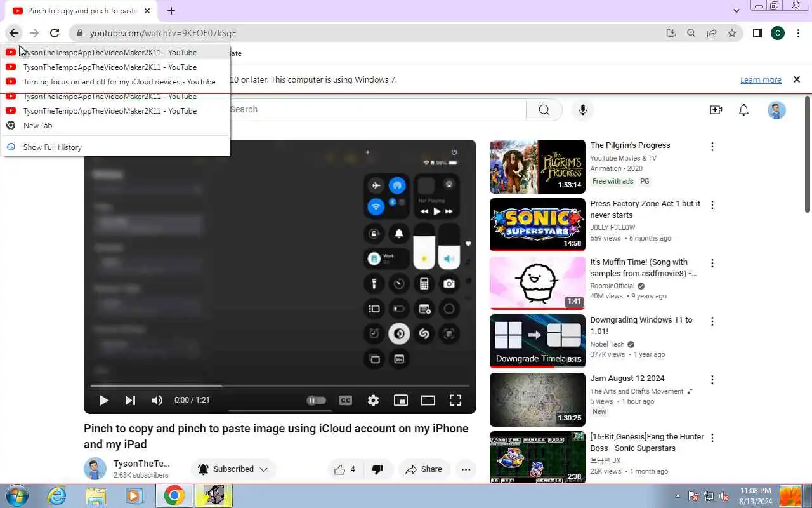Open Sonic Superstars video thumbnail
Screen dimensions: 812x508
point(537,225)
